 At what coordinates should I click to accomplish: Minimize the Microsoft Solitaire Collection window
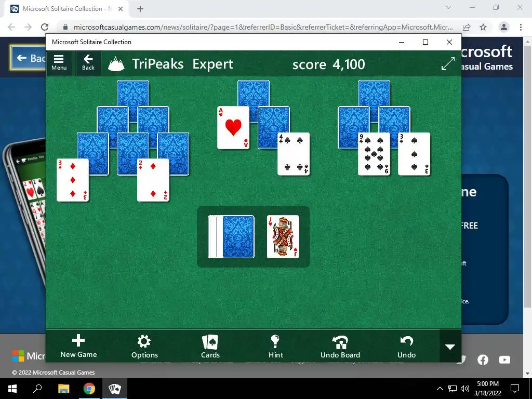[x=402, y=42]
